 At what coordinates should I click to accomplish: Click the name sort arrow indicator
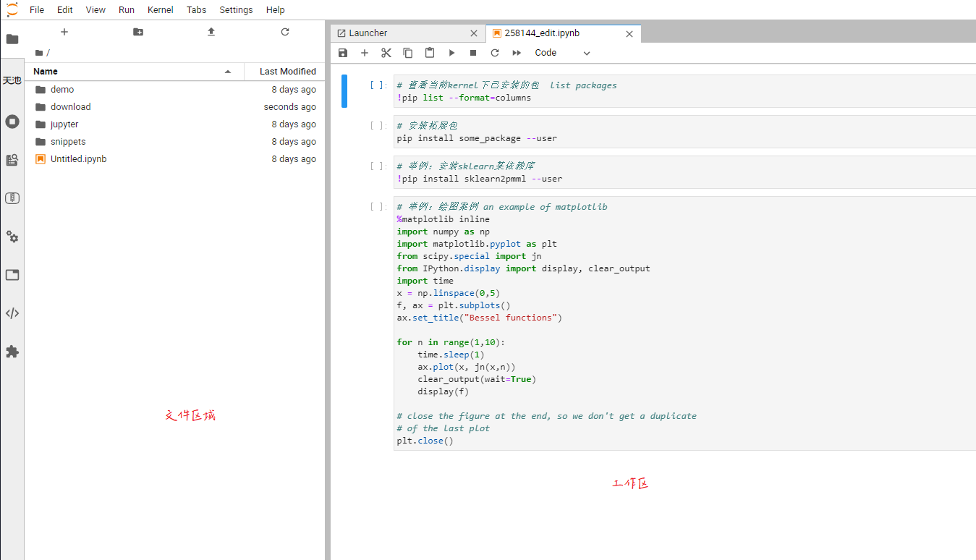tap(228, 72)
